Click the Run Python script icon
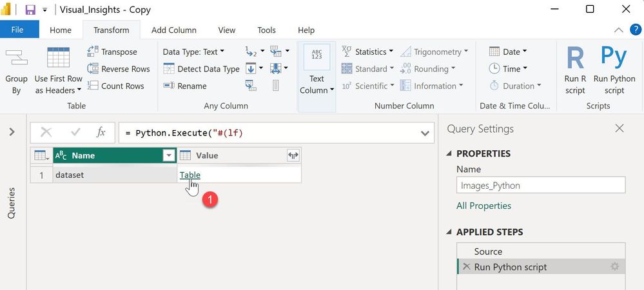 pos(614,58)
